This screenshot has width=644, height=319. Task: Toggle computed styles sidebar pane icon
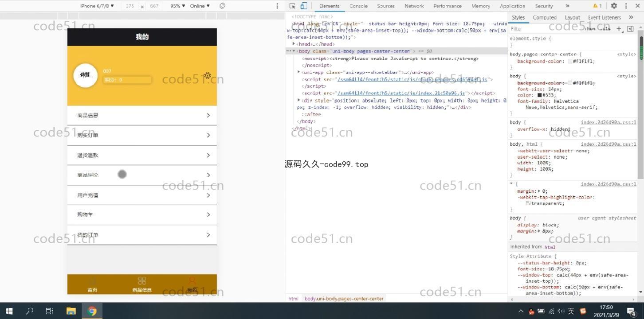coord(630,29)
